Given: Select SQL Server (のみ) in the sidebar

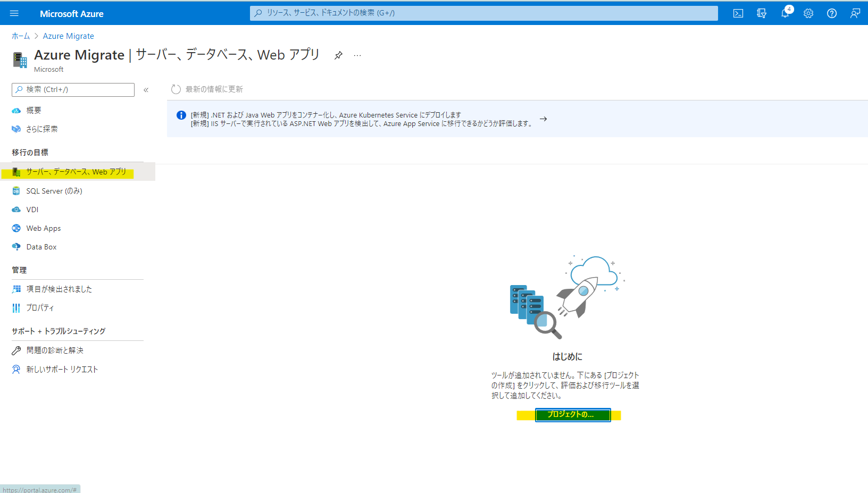Looking at the screenshot, I should [x=54, y=190].
